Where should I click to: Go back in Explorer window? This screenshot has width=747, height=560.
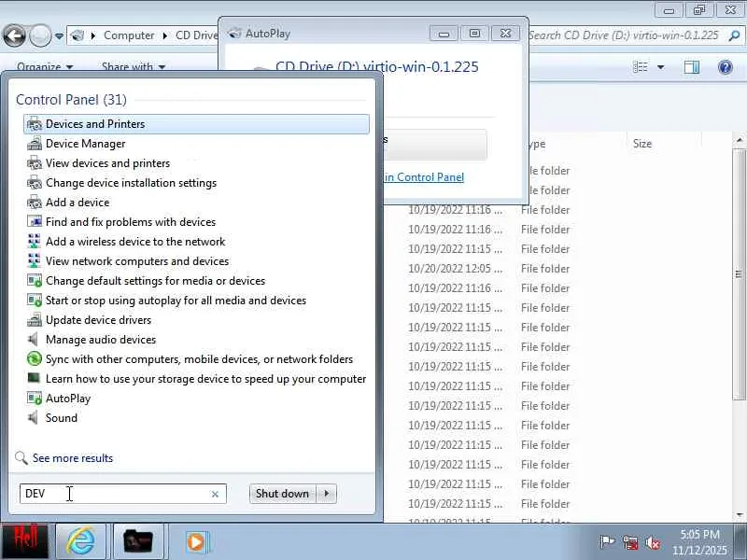(x=14, y=35)
